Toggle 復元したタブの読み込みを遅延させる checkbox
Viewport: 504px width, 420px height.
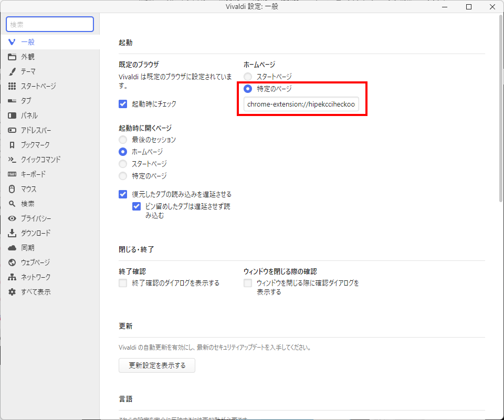[x=123, y=194]
